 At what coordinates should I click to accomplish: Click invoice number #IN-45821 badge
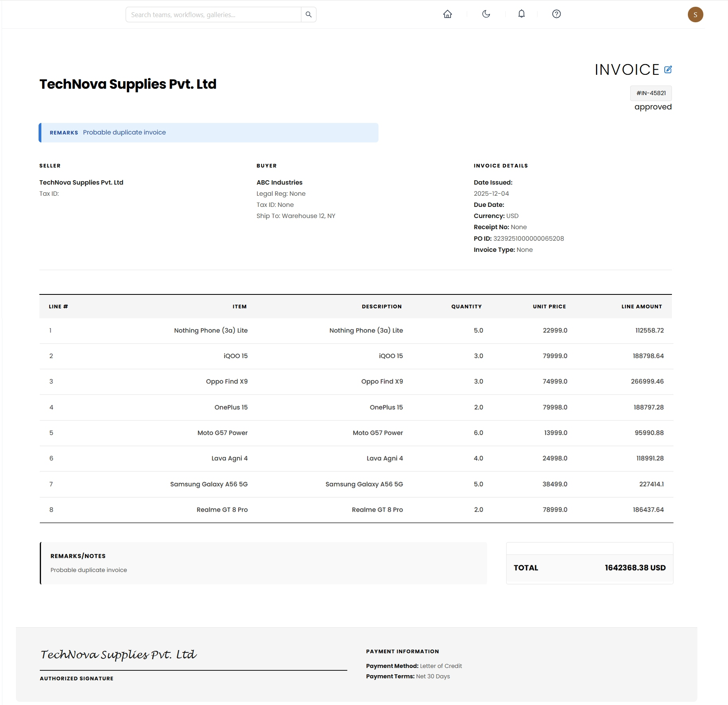[x=651, y=93]
